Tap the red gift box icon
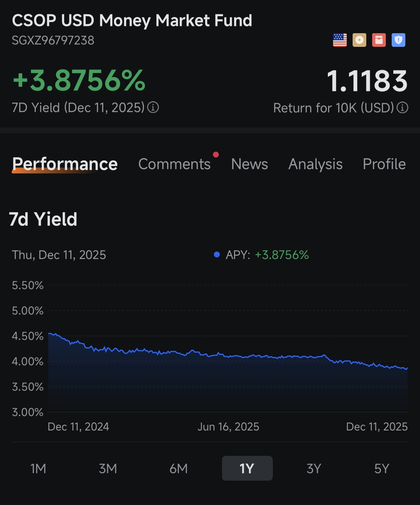 click(379, 40)
